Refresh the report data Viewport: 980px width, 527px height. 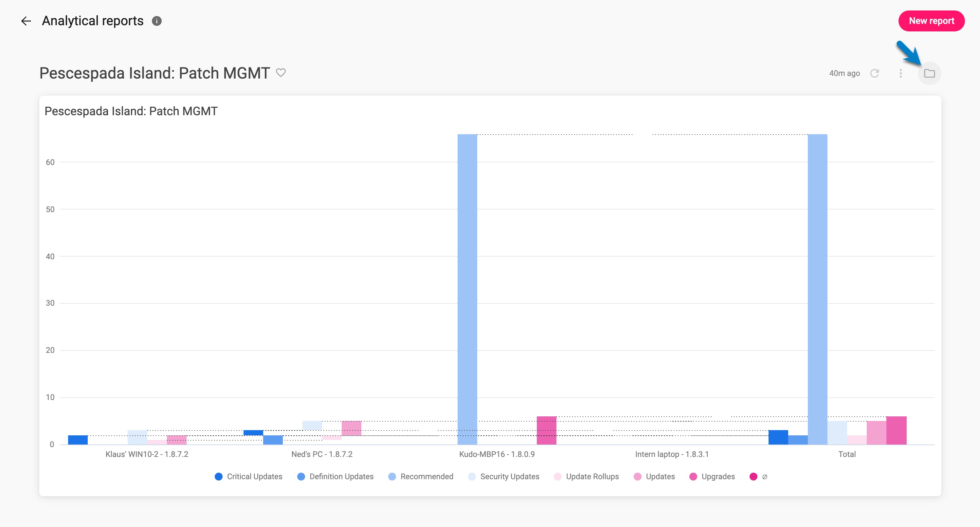[x=875, y=73]
